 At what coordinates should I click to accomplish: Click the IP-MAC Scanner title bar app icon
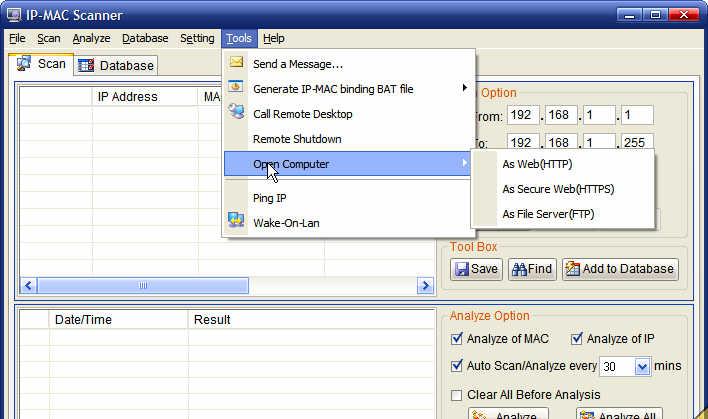(x=14, y=14)
